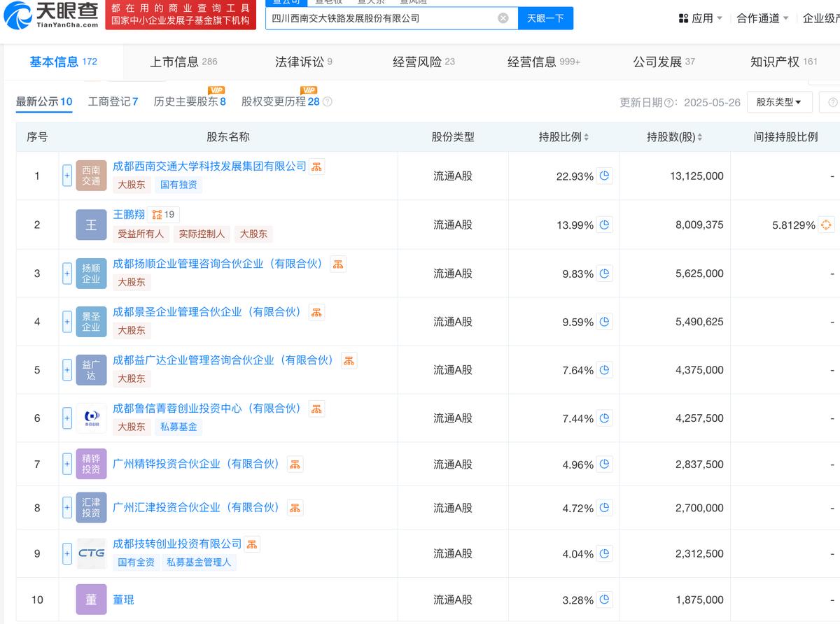Click the 鲁信创投 logo thumbnail in row 6
Image resolution: width=840 pixels, height=624 pixels.
[91, 418]
